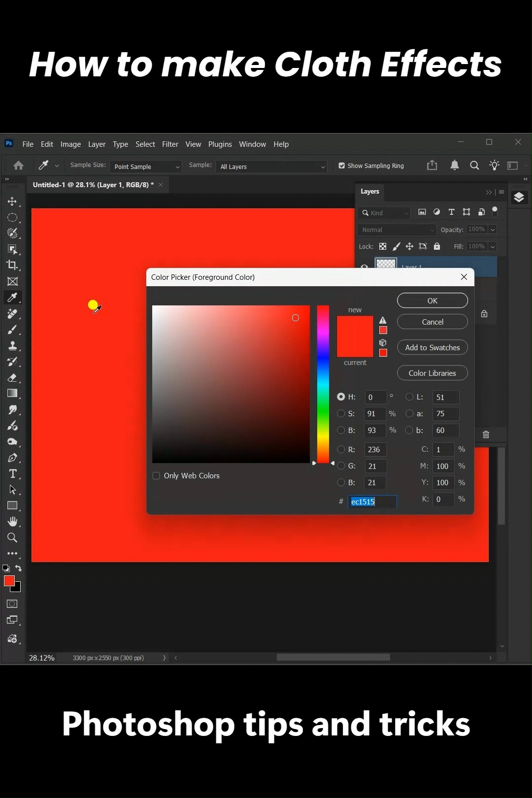
Task: Expand the Fill value dropdown
Action: [493, 246]
